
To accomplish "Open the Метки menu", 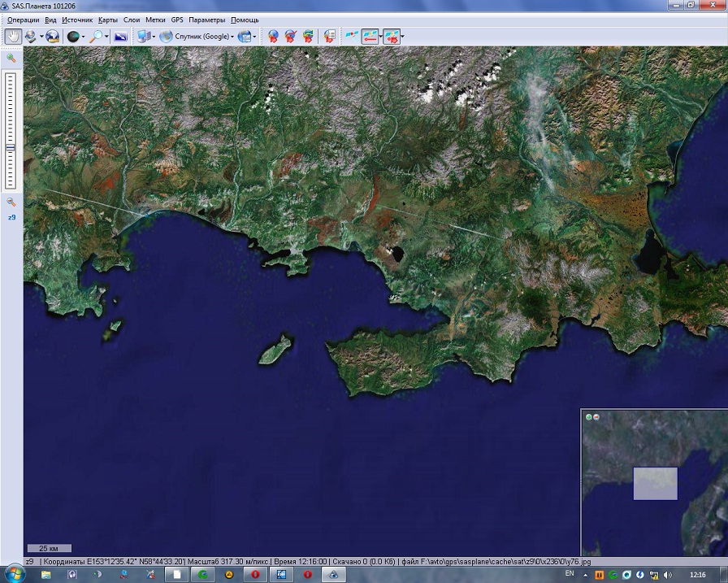I will (155, 19).
